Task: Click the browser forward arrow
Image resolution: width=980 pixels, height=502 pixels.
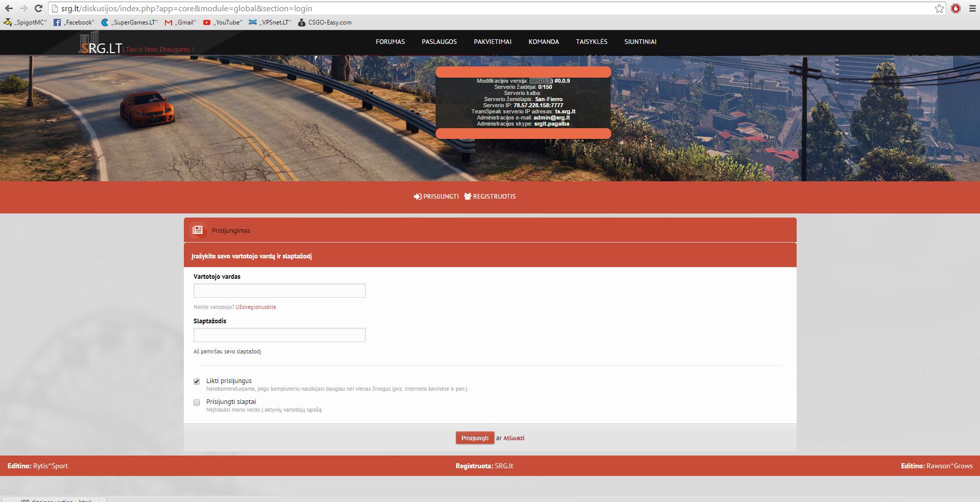Action: pos(23,8)
